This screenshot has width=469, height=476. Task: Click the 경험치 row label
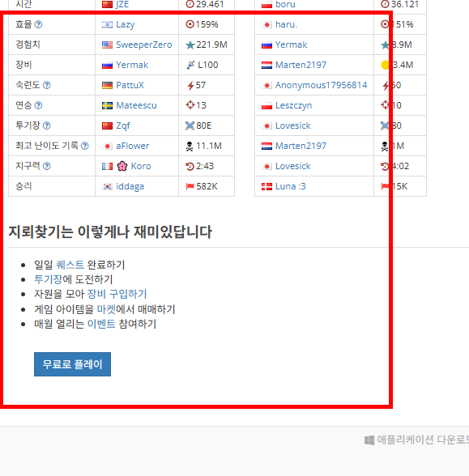tap(28, 45)
